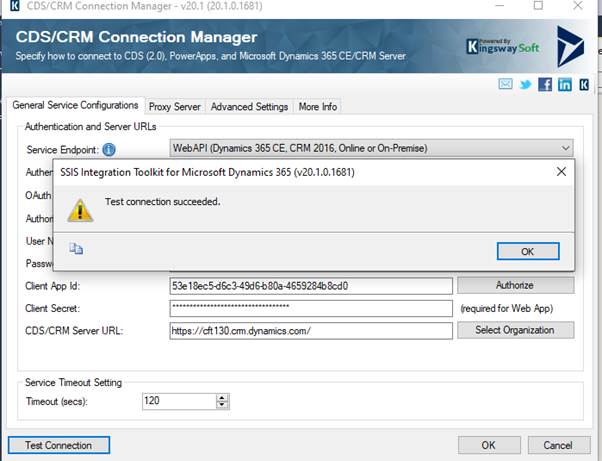The height and width of the screenshot is (461, 602).
Task: Click the K app icon in title bar
Action: point(15,6)
